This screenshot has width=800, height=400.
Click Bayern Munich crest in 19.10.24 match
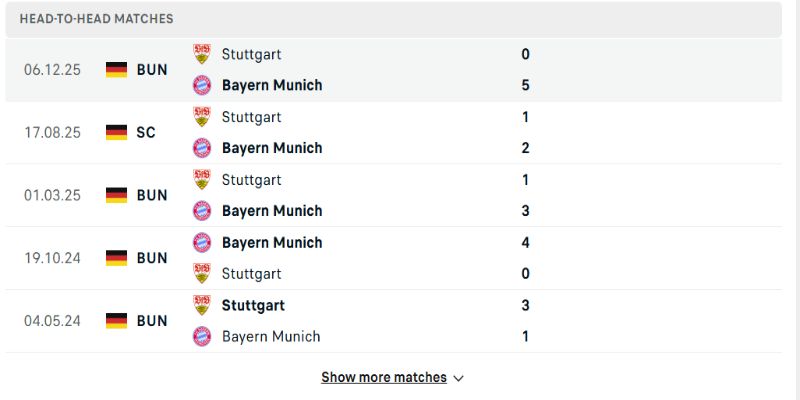click(202, 242)
